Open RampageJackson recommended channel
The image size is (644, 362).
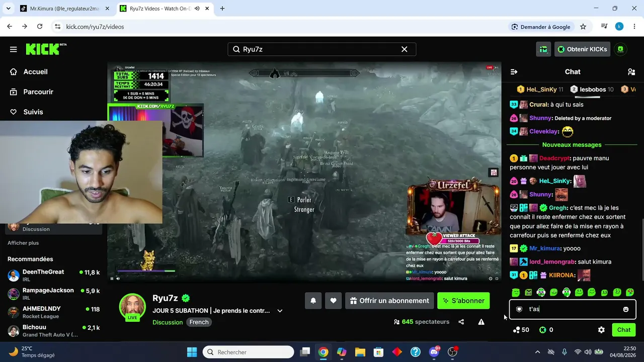click(x=53, y=294)
